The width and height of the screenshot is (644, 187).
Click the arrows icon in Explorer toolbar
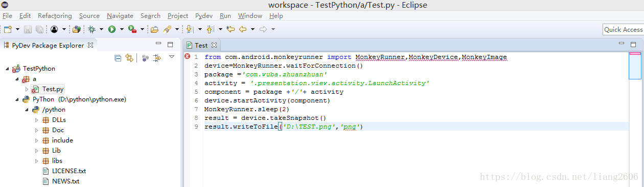tap(157, 58)
